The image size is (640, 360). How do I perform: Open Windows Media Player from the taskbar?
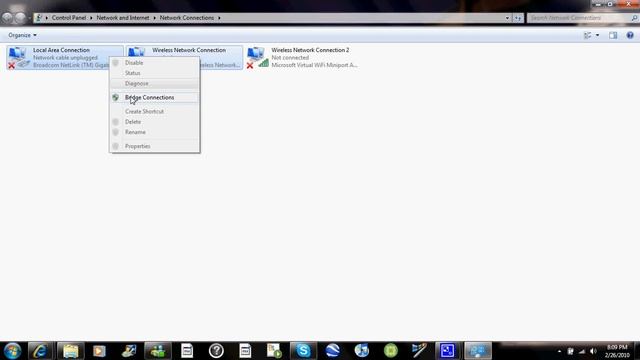tap(99, 351)
